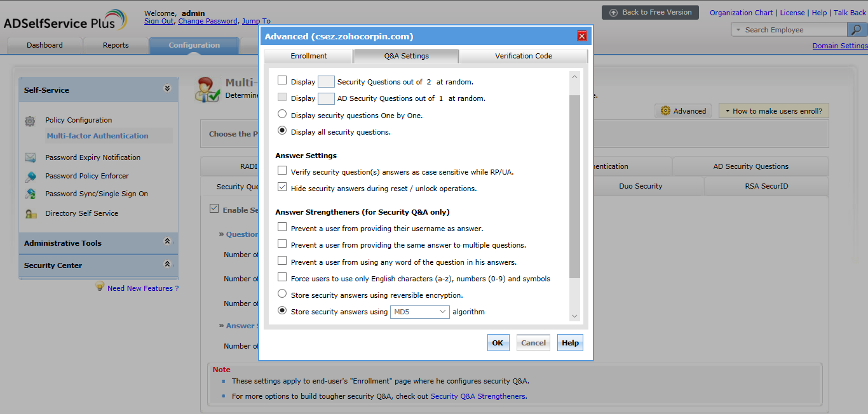868x414 pixels.
Task: Click the Help link in top bar
Action: click(x=819, y=13)
